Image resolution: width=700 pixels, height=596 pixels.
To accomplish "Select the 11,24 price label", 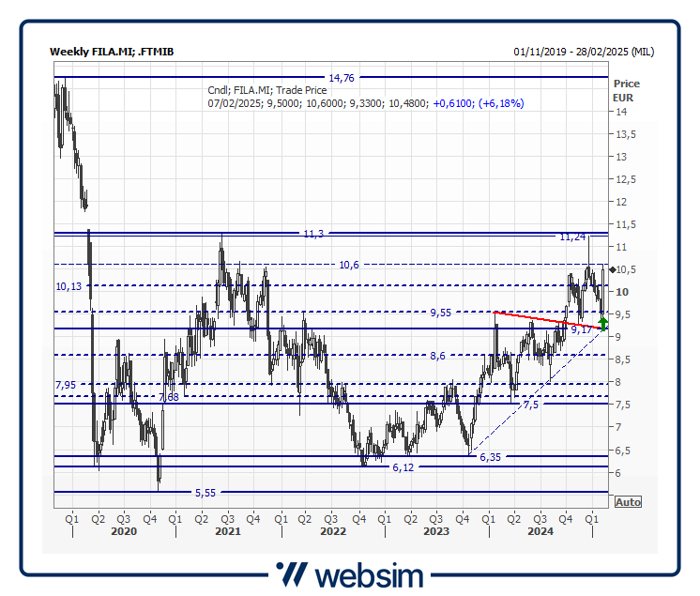I will (572, 237).
